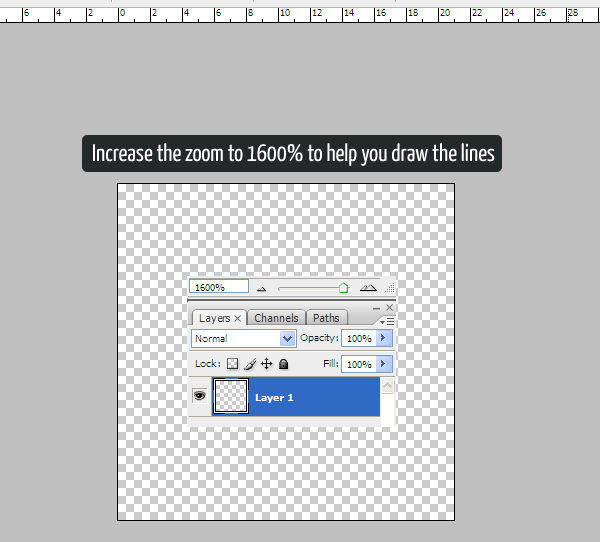
Task: Click the zoom in large mountains icon
Action: (x=368, y=287)
